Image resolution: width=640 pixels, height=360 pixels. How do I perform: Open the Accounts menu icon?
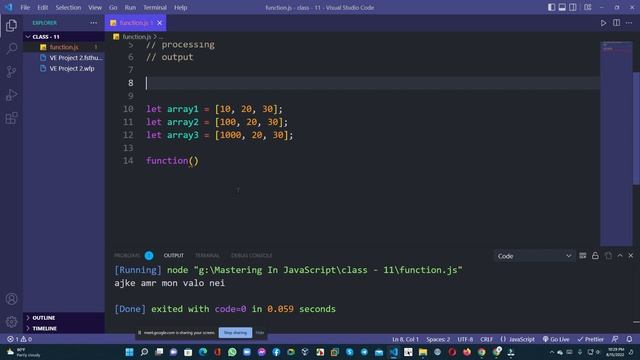pyautogui.click(x=11, y=299)
